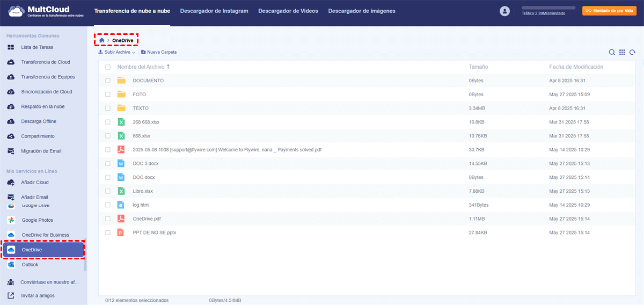
Task: Click the home icon in breadcrumb
Action: [102, 40]
